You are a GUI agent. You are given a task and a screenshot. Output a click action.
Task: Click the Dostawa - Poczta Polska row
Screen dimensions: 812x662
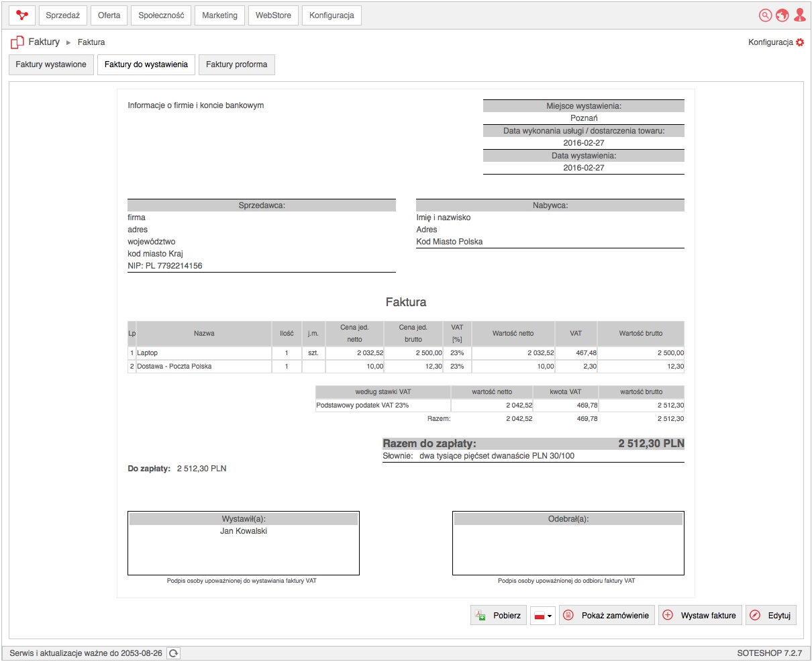[x=406, y=367]
